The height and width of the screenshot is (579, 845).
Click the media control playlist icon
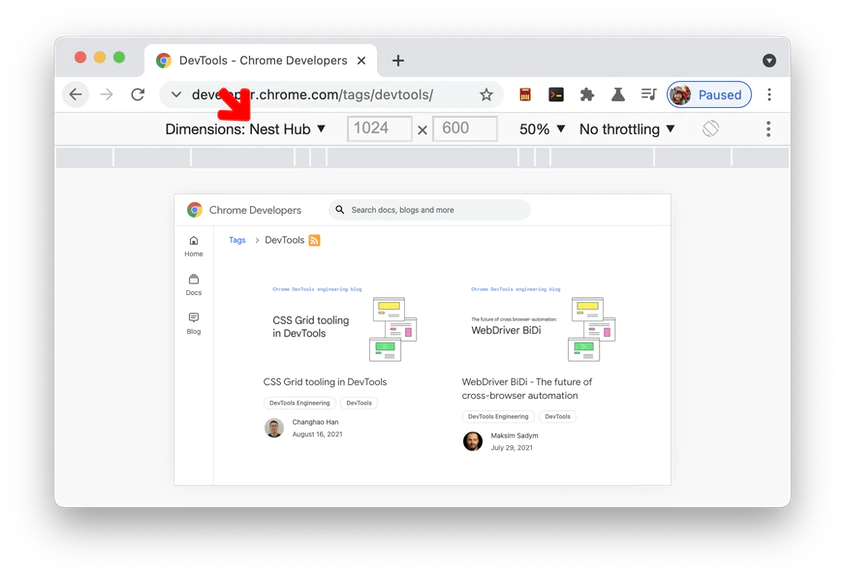coord(648,95)
